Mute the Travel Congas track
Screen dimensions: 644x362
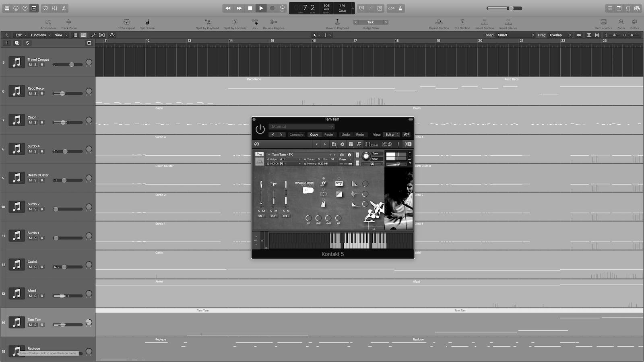(30, 65)
